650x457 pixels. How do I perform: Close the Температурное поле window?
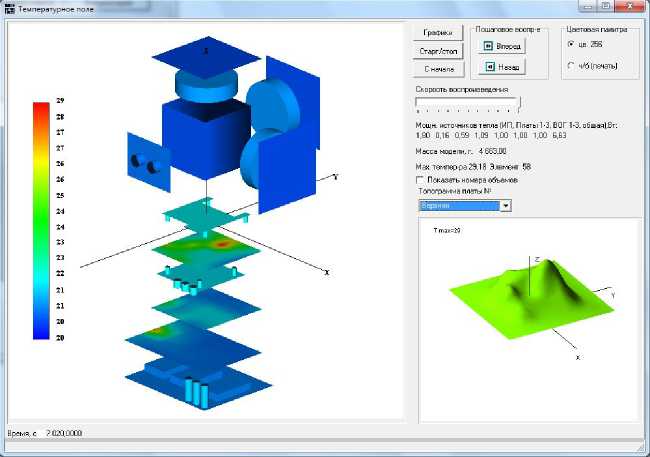(x=629, y=6)
